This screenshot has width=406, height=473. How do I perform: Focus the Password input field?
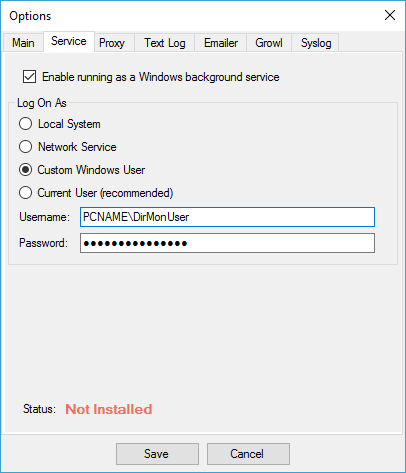coord(227,243)
